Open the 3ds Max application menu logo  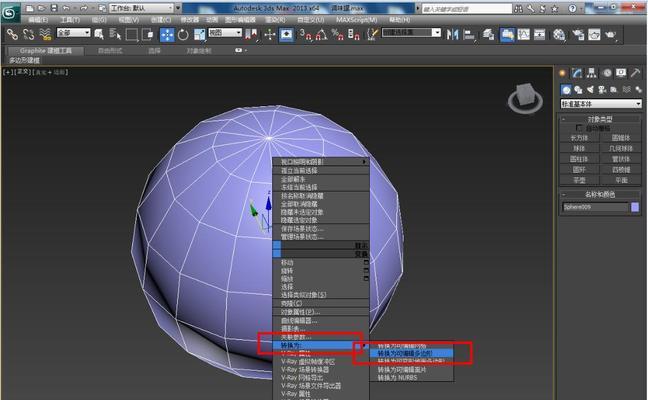coord(10,13)
